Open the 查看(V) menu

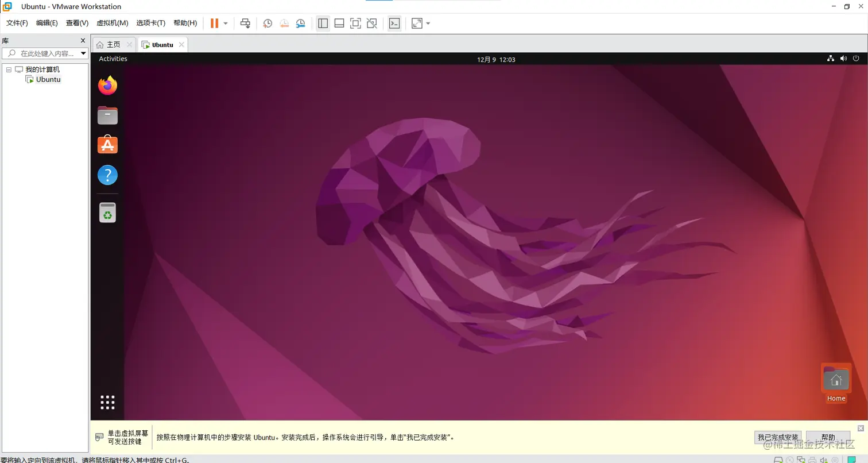(x=77, y=23)
